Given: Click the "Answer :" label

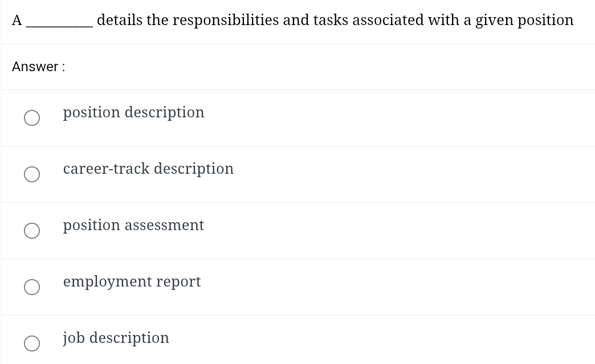Looking at the screenshot, I should (x=38, y=67).
